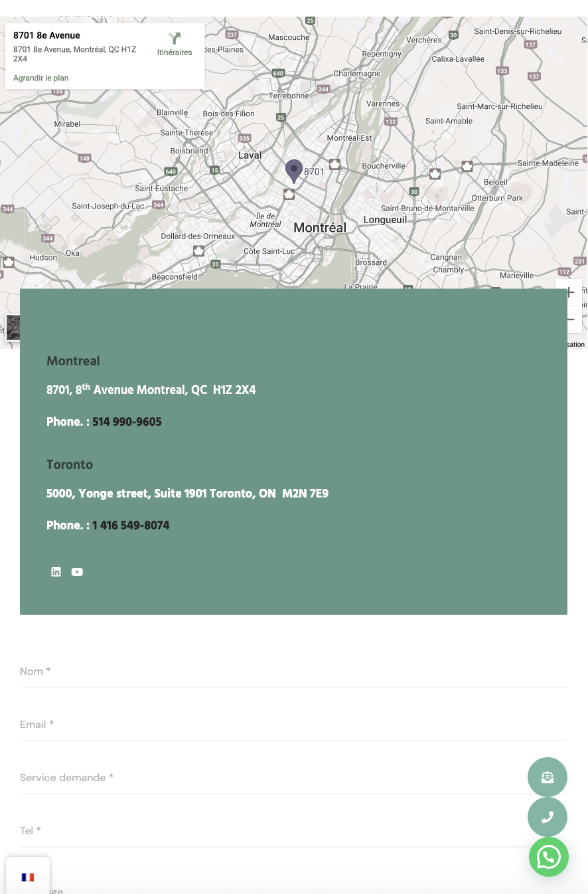
Task: Click the 8701 map pin marker
Action: (293, 170)
